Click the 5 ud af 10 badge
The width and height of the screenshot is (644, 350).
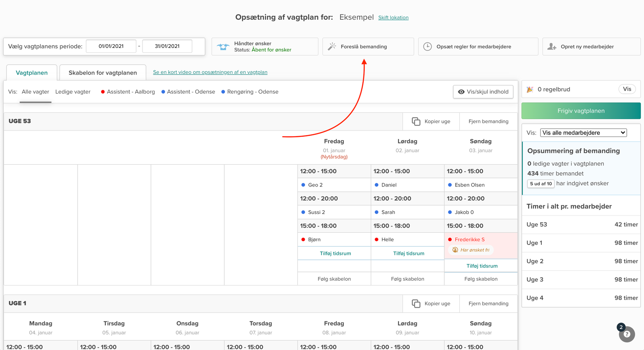point(541,184)
